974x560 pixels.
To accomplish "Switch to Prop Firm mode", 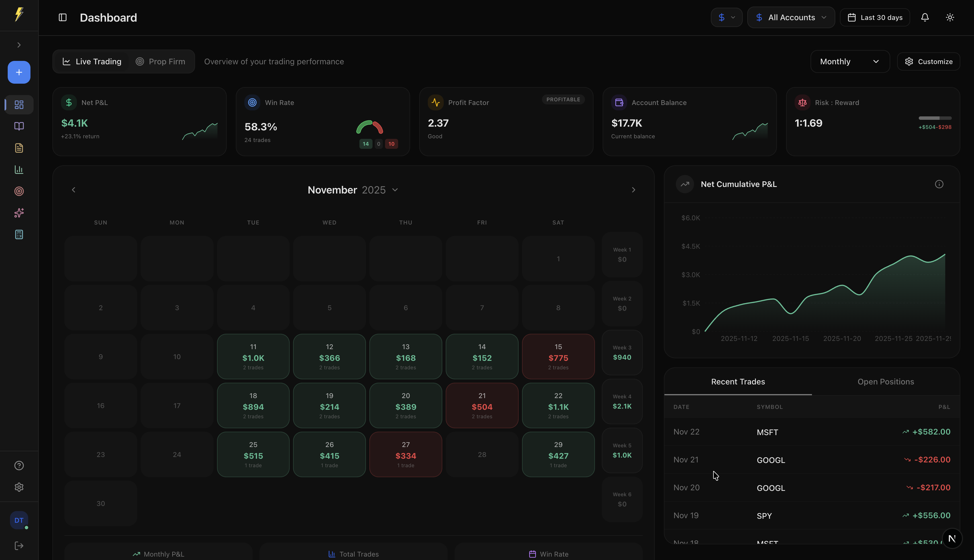I will [x=160, y=61].
